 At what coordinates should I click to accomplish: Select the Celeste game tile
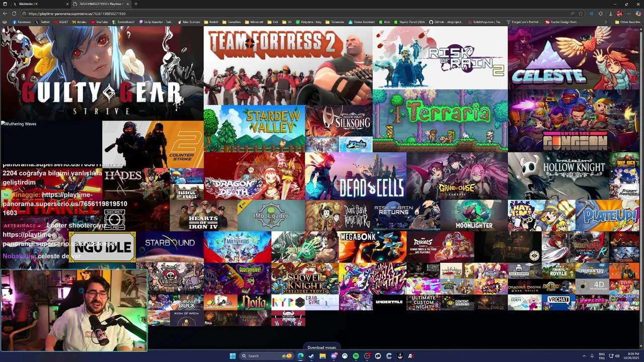click(574, 58)
